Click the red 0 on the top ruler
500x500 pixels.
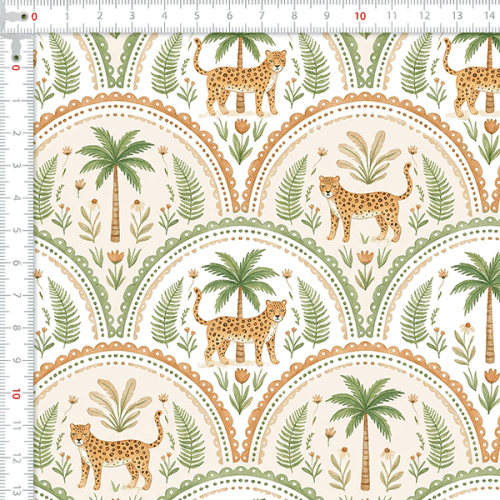click(x=34, y=17)
